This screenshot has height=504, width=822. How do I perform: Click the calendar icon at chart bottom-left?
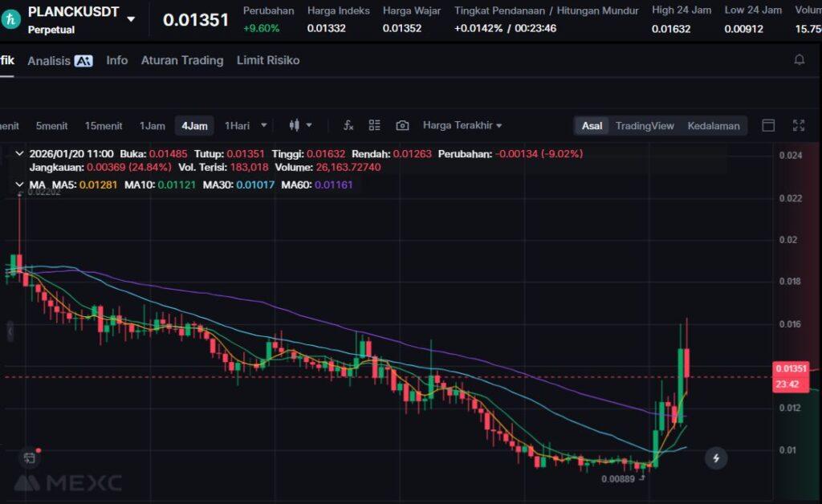[30, 458]
